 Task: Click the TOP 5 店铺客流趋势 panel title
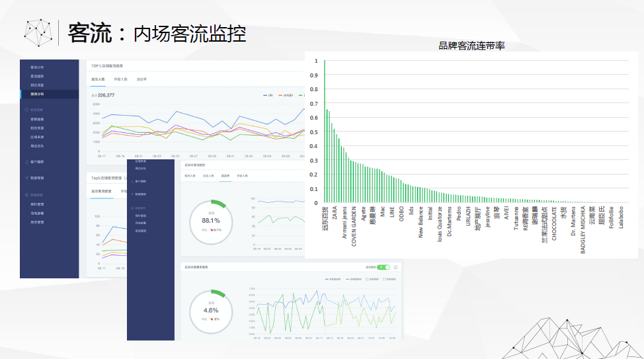(107, 65)
